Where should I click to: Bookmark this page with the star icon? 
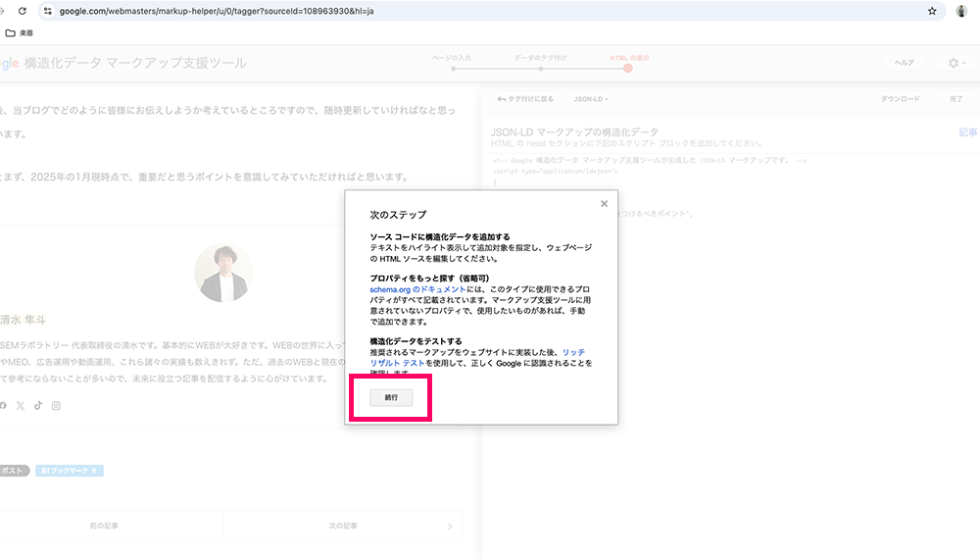coord(932,11)
